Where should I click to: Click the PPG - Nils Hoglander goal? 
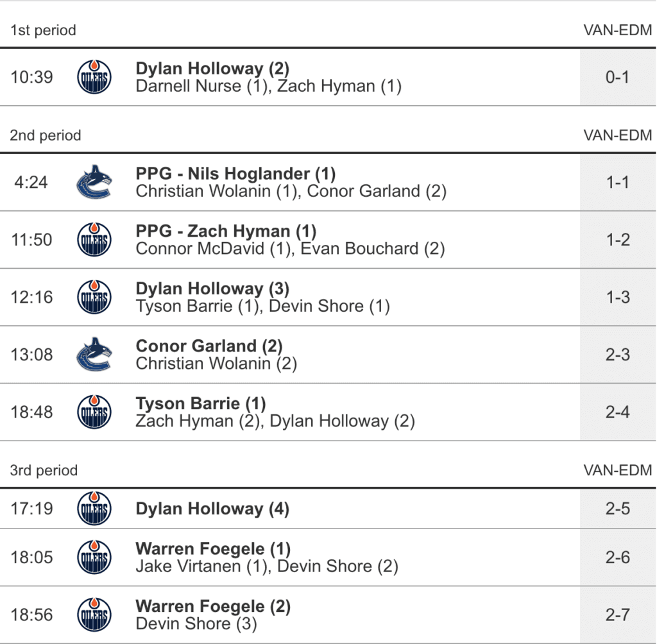pos(235,174)
